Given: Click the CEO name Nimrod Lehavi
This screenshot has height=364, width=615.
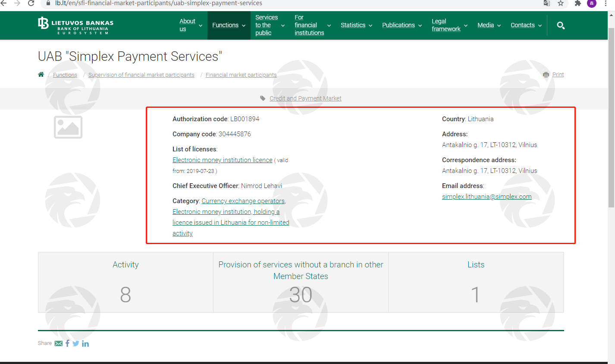Looking at the screenshot, I should 261,186.
